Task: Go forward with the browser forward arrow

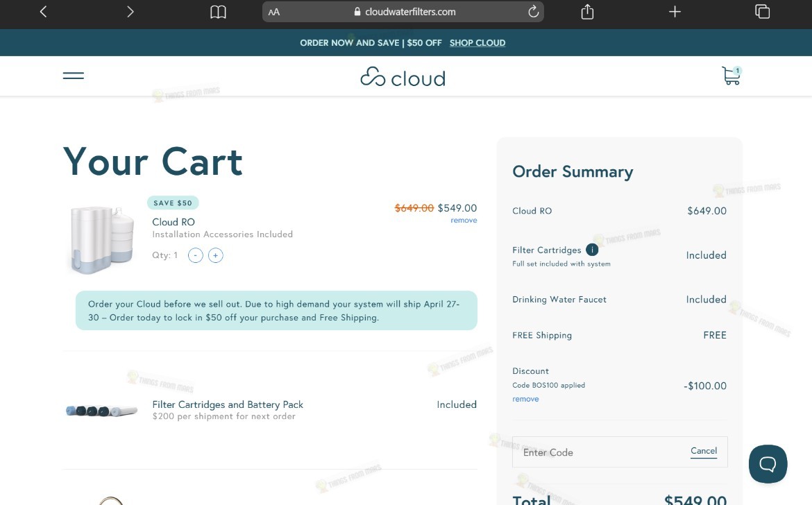Action: [130, 11]
